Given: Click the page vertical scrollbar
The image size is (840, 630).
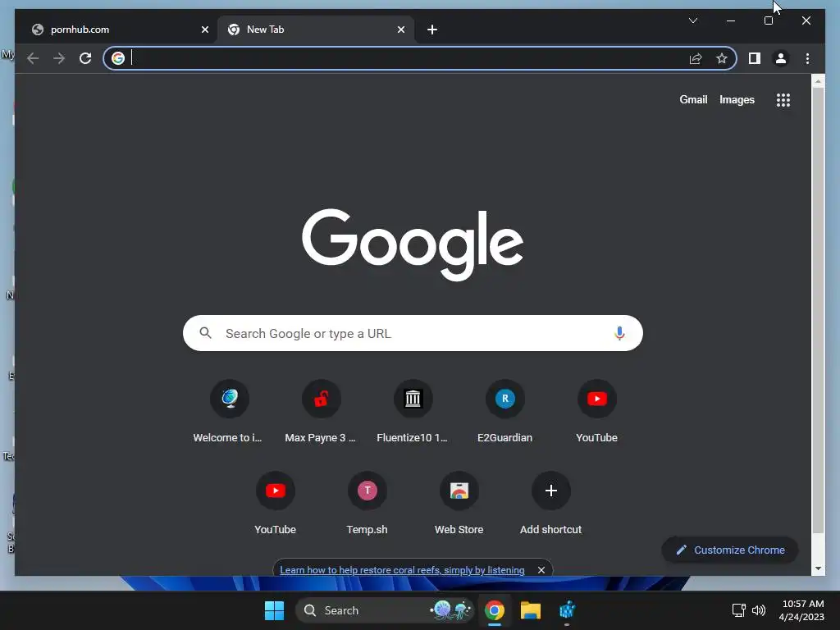Looking at the screenshot, I should 818,311.
